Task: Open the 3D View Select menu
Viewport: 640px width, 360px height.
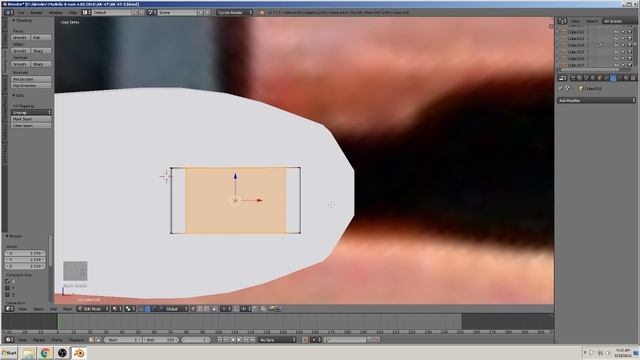Action: pyautogui.click(x=38, y=309)
